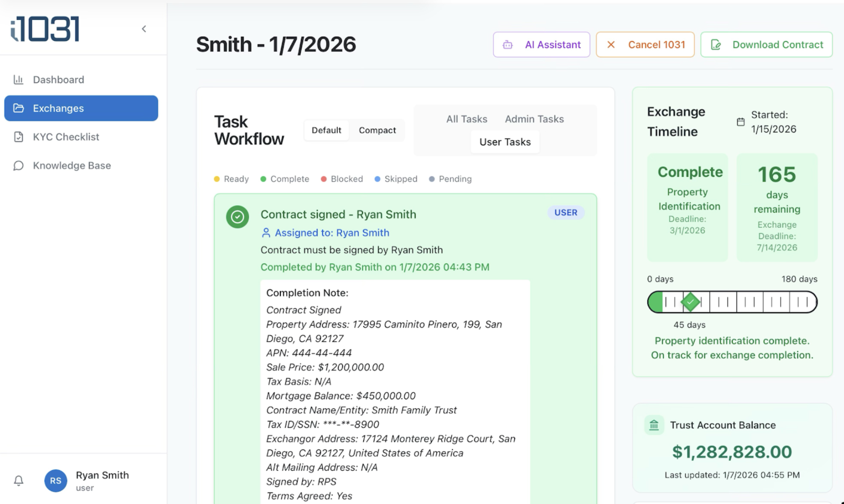The image size is (844, 504).
Task: Click the Cancel 1031 button
Action: [645, 44]
